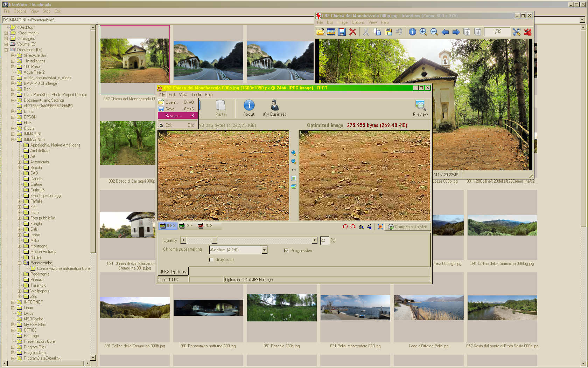The height and width of the screenshot is (368, 588).
Task: Open Options menu in IrfanView Thumbnails
Action: click(20, 11)
